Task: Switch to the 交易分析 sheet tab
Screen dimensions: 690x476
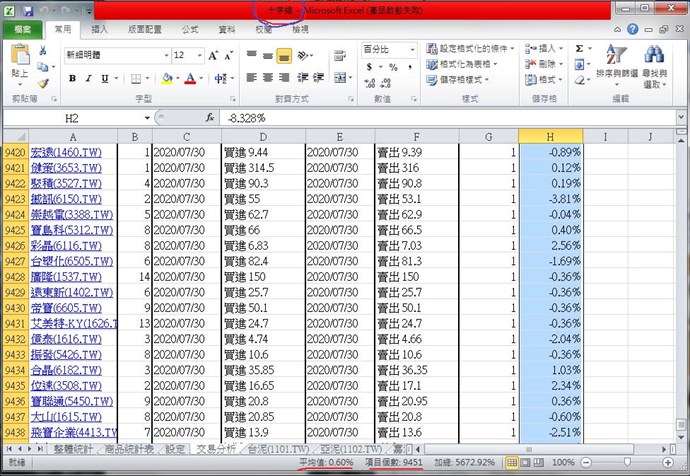Action: [220, 451]
